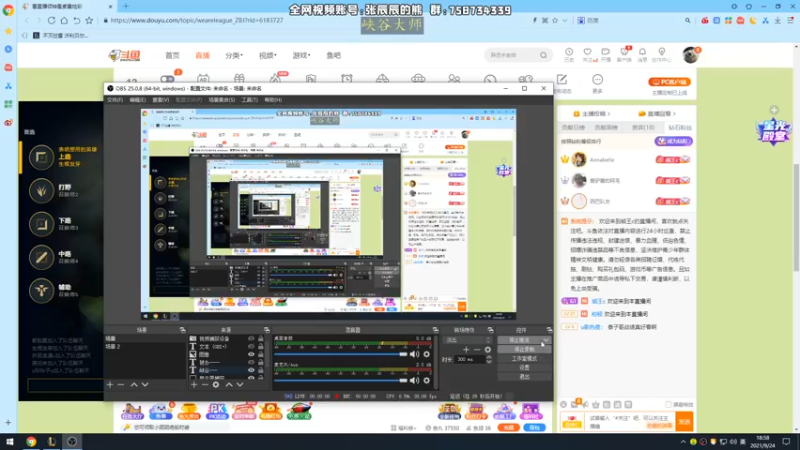The height and width of the screenshot is (450, 800).
Task: Toggle visibility of 视频捕获设备 source
Action: coord(251,338)
